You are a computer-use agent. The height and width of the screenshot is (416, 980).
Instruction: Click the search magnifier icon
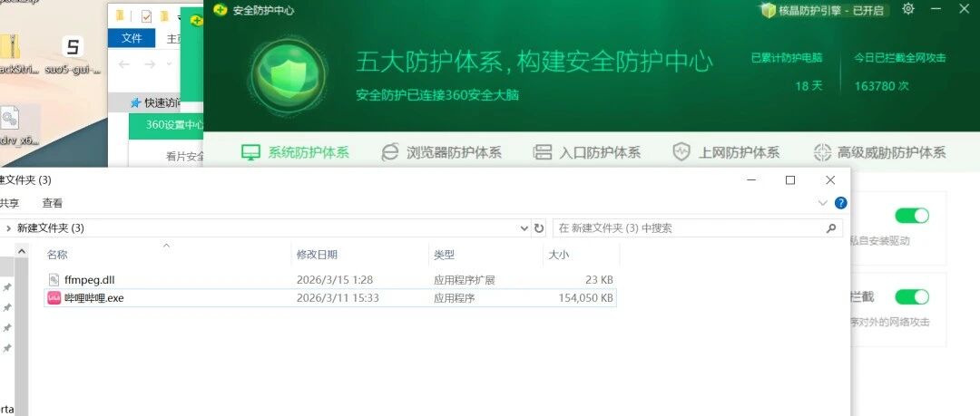click(831, 228)
